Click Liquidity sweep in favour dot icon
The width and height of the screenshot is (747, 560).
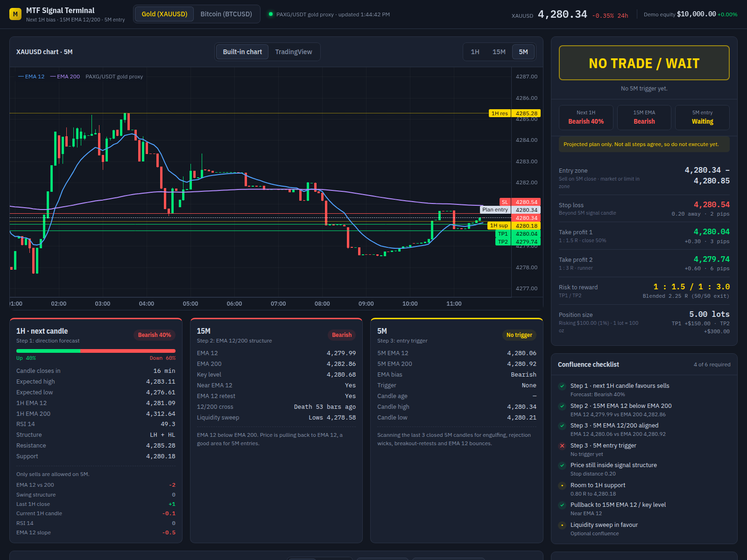point(562,525)
